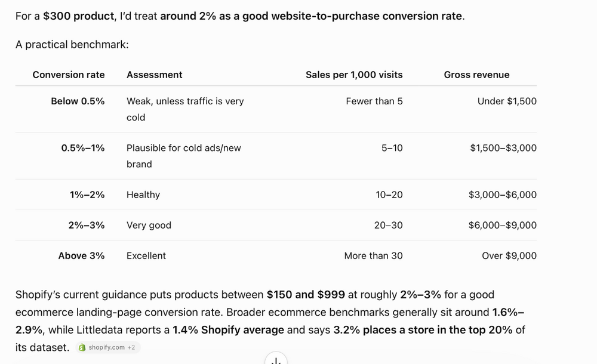Click the Excellent assessment cell
Image resolution: width=597 pixels, height=364 pixels.
point(146,256)
